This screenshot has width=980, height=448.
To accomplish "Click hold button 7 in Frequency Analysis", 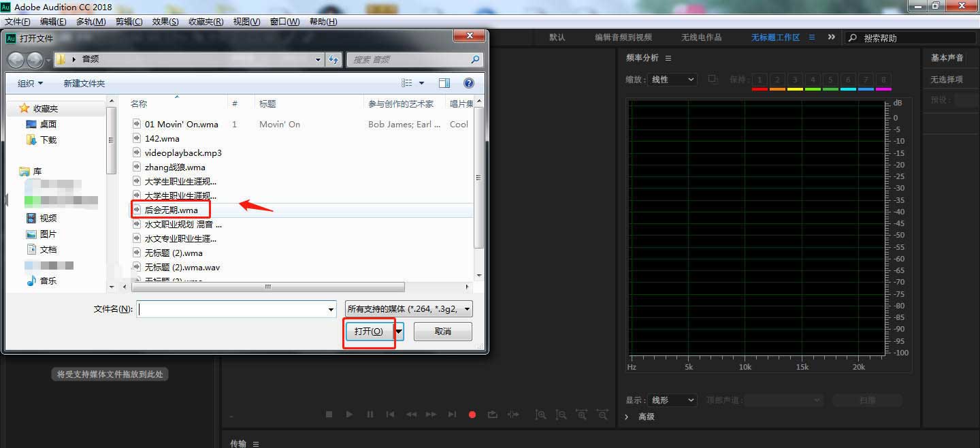I will coord(866,80).
